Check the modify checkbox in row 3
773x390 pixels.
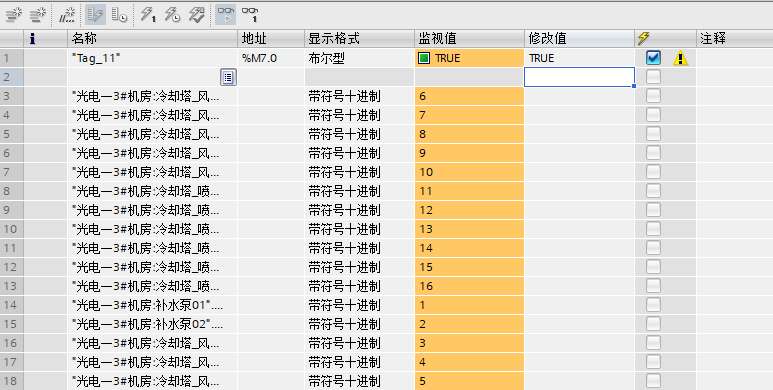coord(653,96)
